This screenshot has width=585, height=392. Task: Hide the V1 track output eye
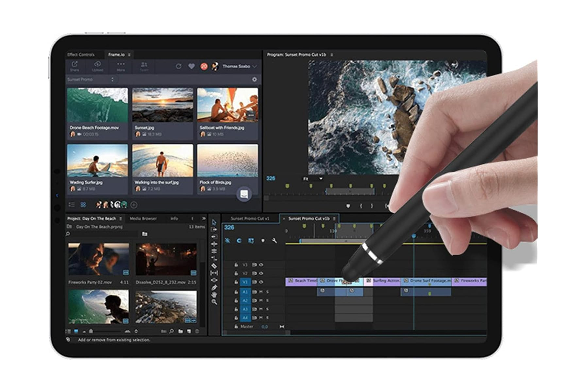[261, 282]
